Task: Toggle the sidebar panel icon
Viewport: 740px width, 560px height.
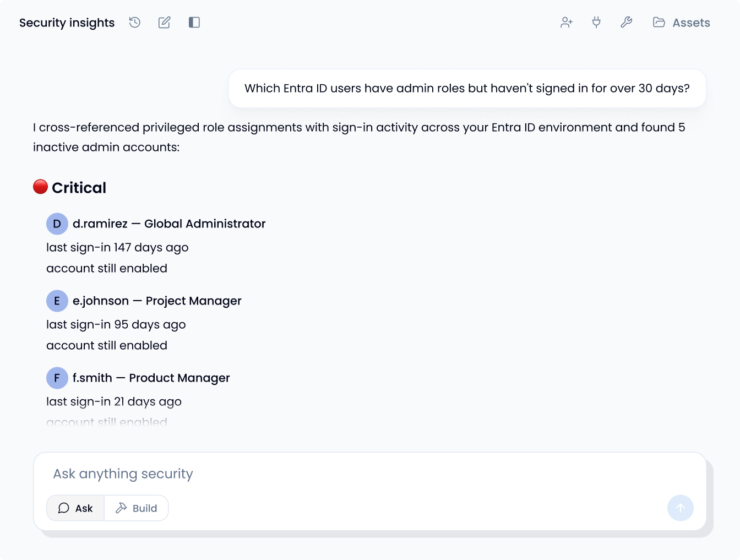Action: tap(194, 23)
